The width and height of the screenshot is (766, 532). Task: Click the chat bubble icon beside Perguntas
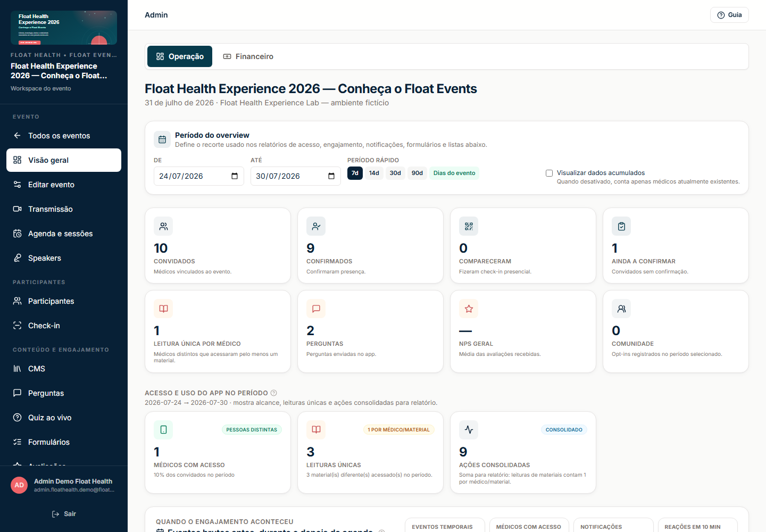tap(18, 393)
